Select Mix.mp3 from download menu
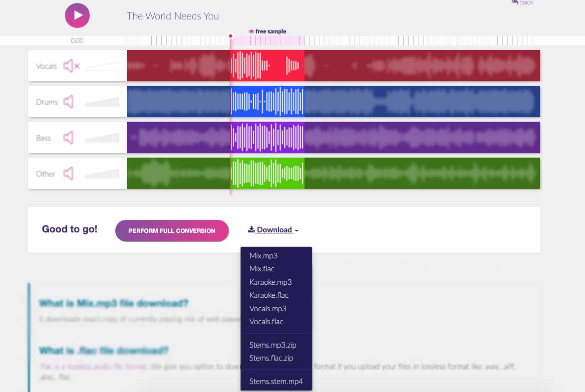The height and width of the screenshot is (392, 585). tap(264, 256)
